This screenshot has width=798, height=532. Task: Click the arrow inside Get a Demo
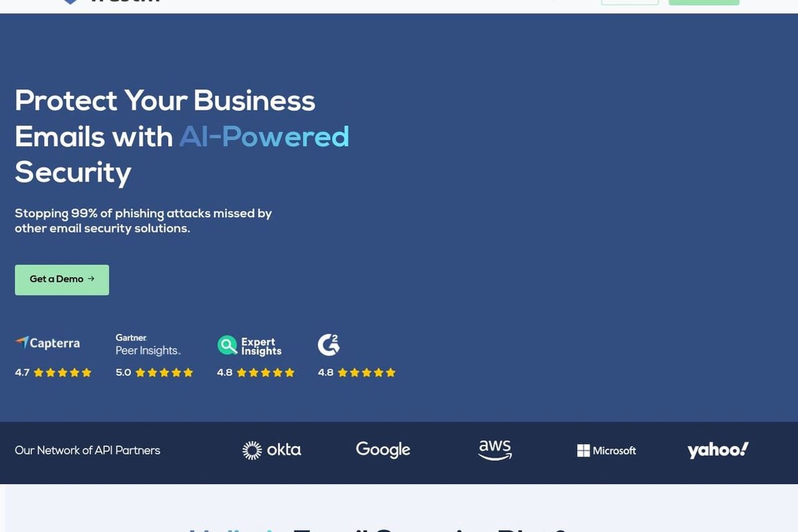(x=90, y=279)
